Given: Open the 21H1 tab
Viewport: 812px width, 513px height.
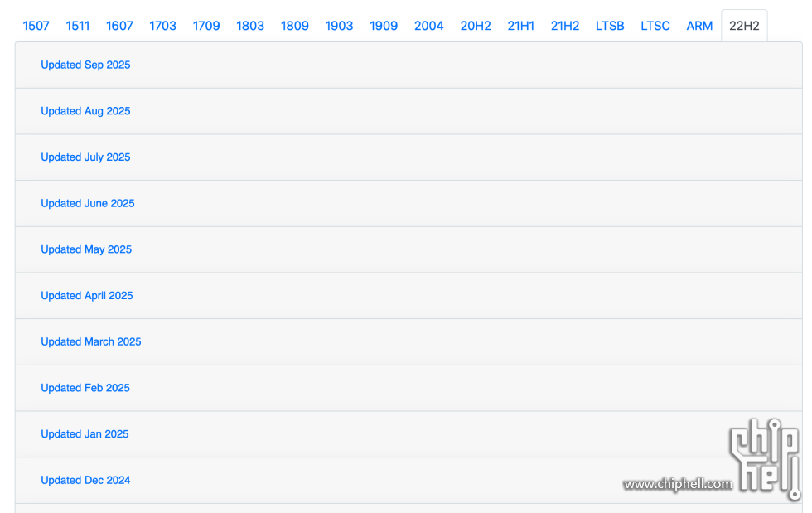Looking at the screenshot, I should (520, 26).
